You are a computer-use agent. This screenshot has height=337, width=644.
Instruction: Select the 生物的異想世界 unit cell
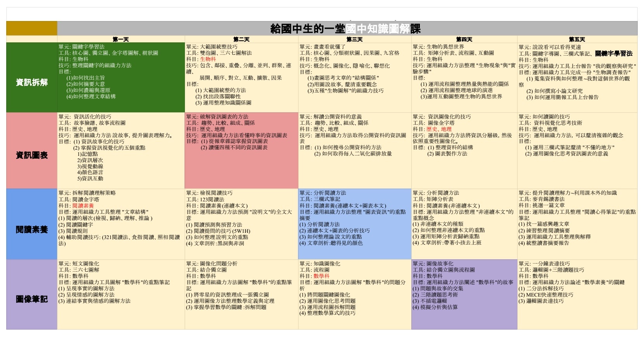coord(464,78)
